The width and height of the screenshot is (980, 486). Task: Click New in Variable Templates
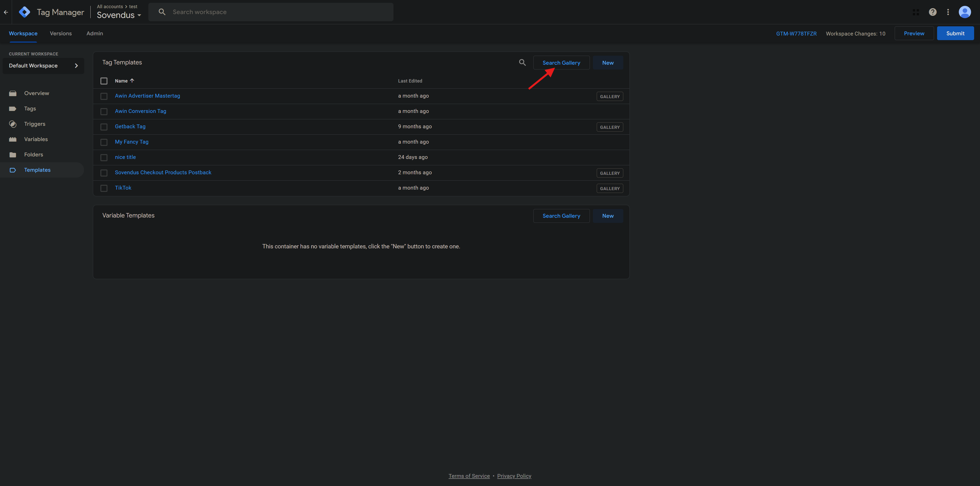(607, 216)
